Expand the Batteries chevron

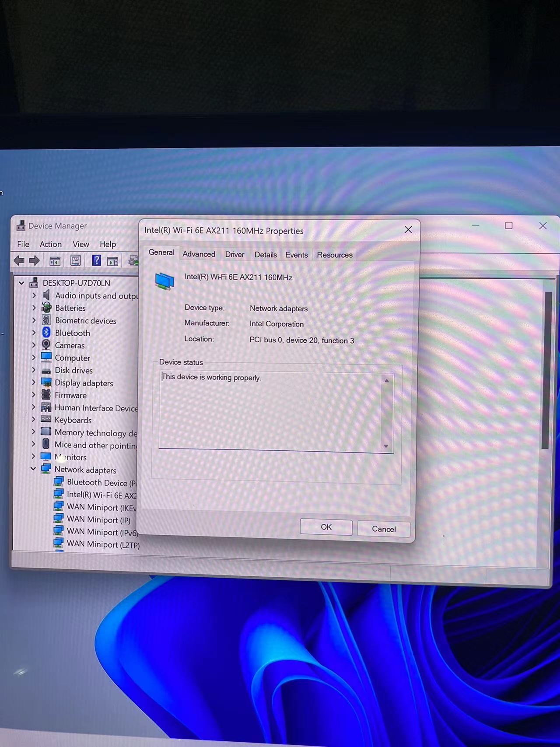click(34, 308)
